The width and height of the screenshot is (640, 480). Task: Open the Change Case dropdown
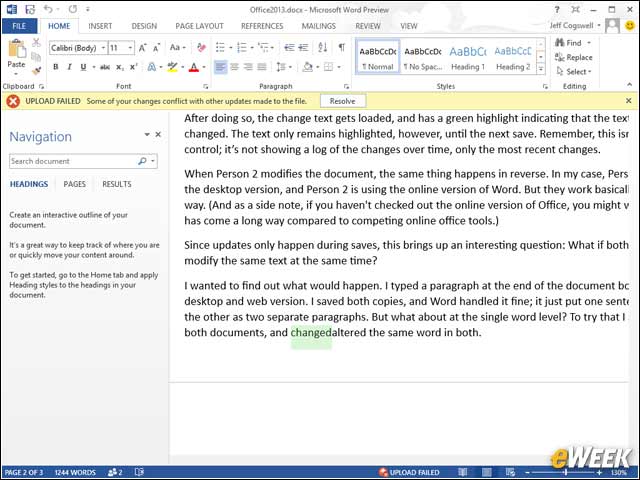pyautogui.click(x=178, y=48)
